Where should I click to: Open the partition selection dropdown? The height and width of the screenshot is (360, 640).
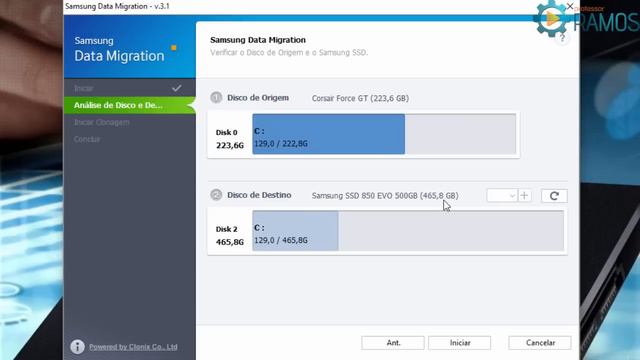tap(502, 196)
